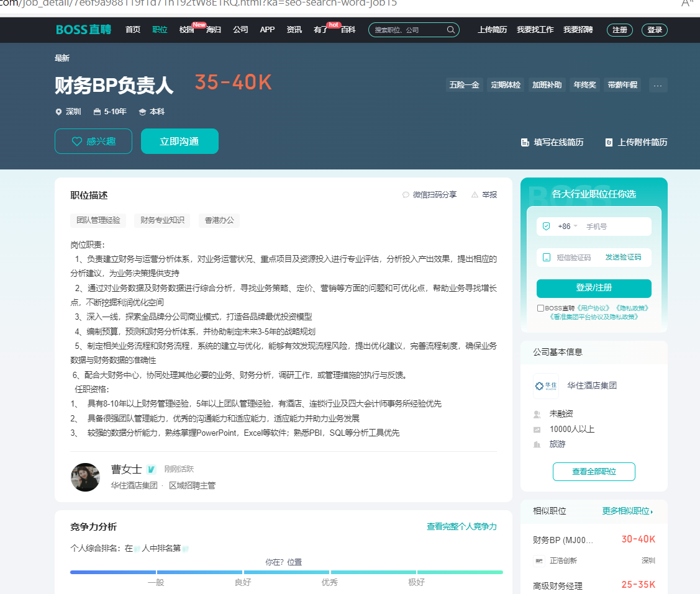700x594 pixels.
Task: Click 查看全部职位 button
Action: coord(594,472)
